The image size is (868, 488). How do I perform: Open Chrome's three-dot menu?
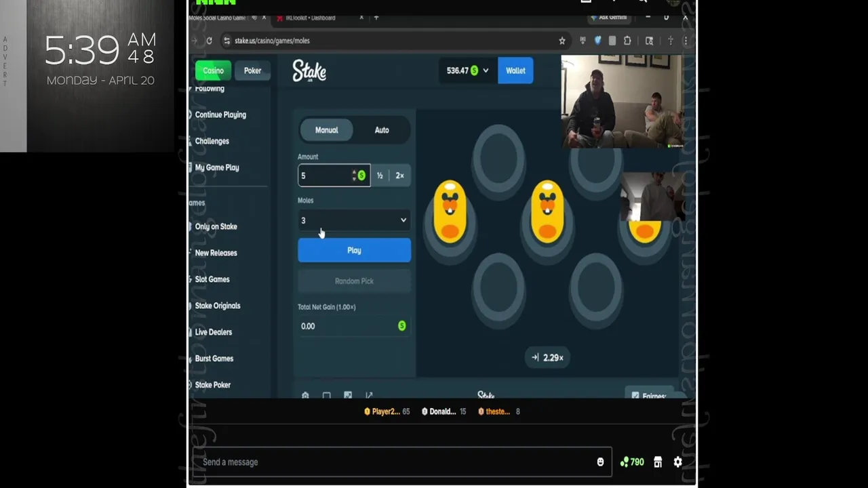click(x=686, y=41)
